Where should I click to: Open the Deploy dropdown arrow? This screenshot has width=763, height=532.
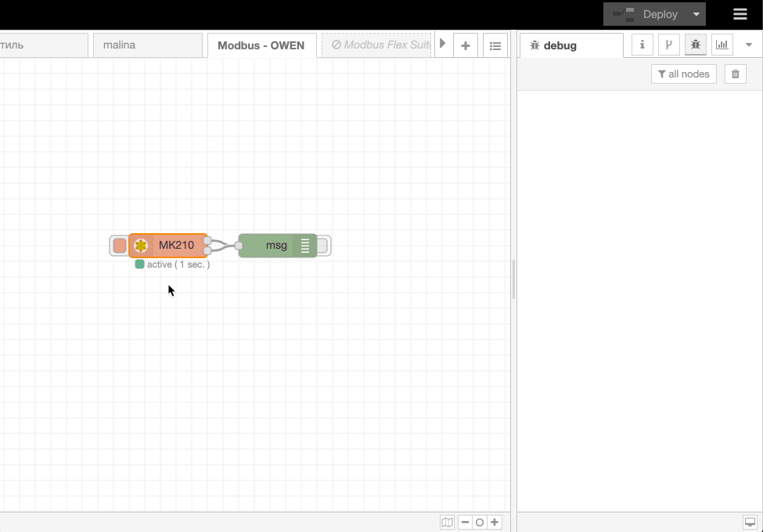coord(696,13)
